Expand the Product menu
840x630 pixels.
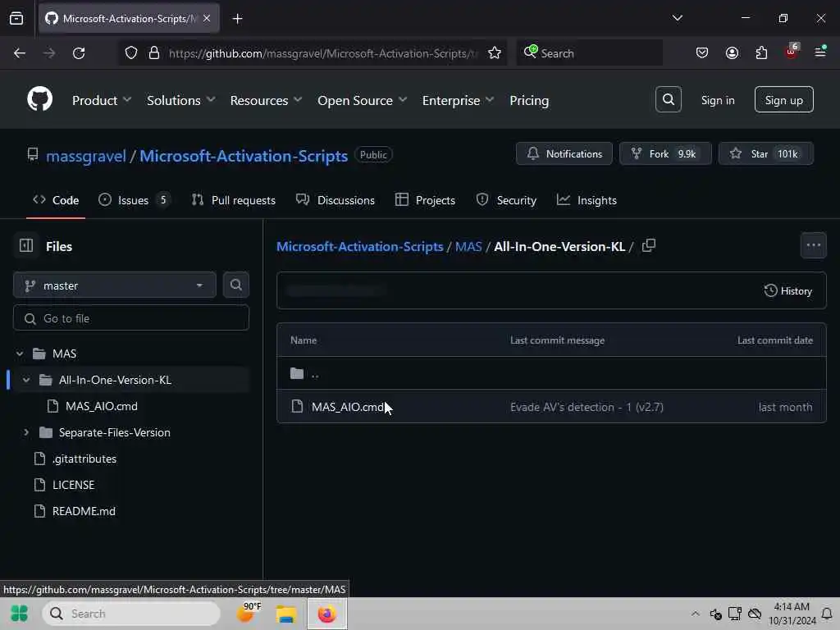(102, 100)
